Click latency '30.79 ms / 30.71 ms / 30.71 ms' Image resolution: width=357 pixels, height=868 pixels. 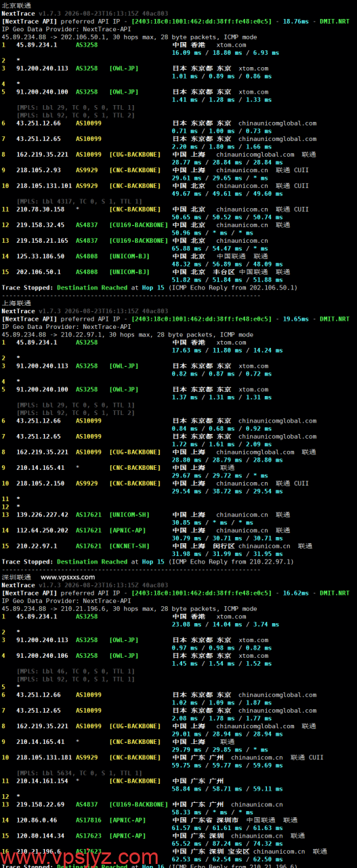tap(228, 538)
